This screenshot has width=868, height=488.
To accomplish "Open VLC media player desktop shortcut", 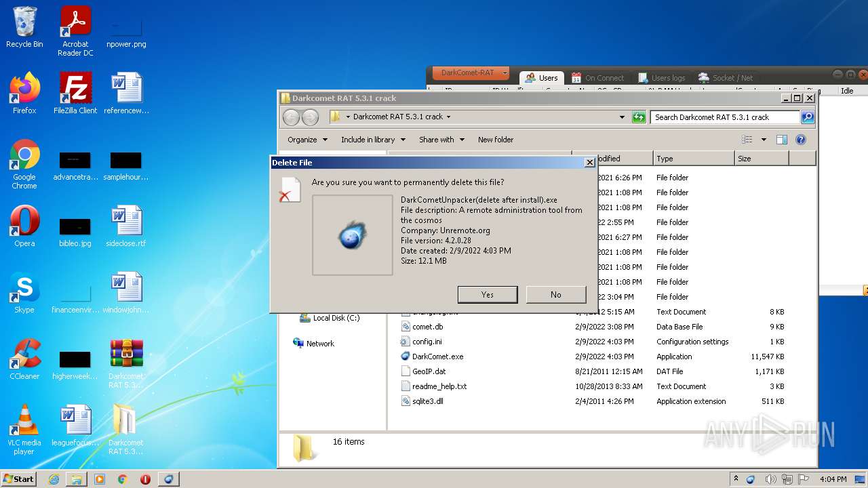I will 24,430.
